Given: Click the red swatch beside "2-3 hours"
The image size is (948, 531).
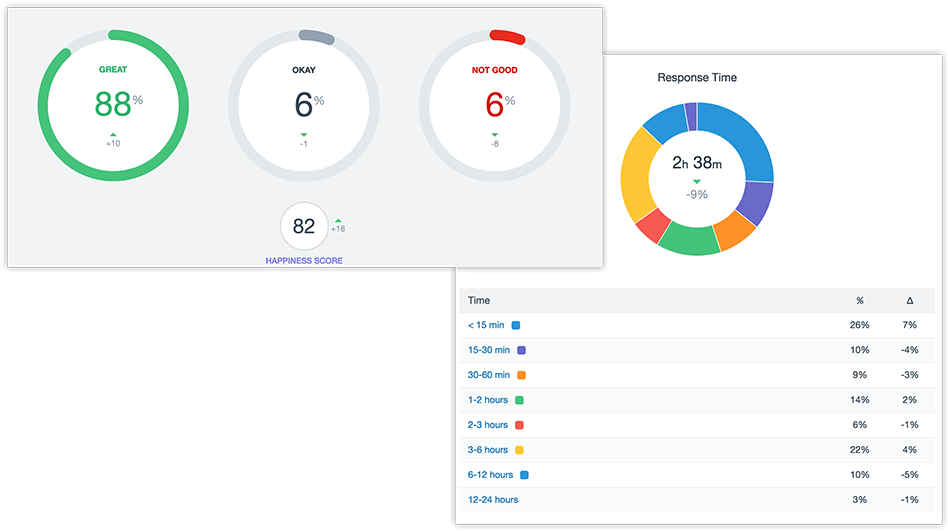Looking at the screenshot, I should [x=519, y=425].
